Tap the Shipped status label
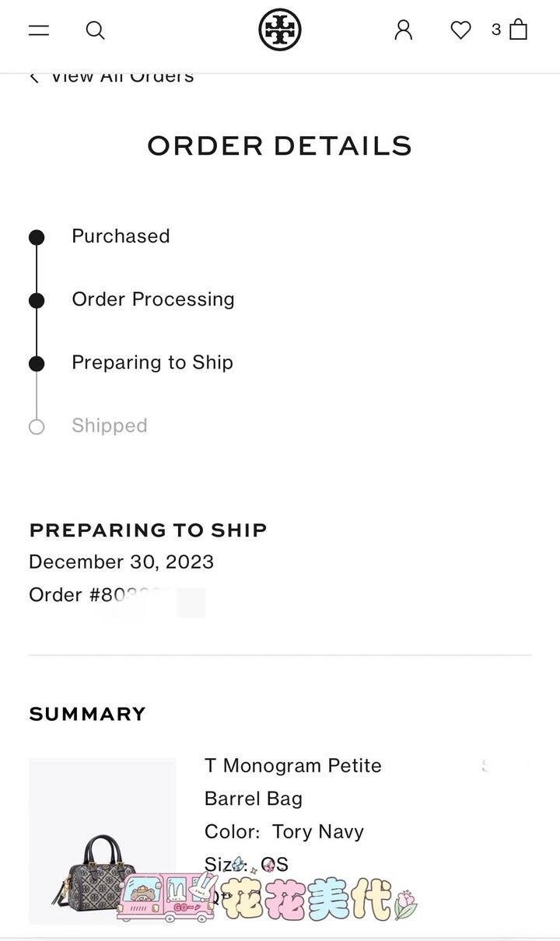 click(110, 425)
